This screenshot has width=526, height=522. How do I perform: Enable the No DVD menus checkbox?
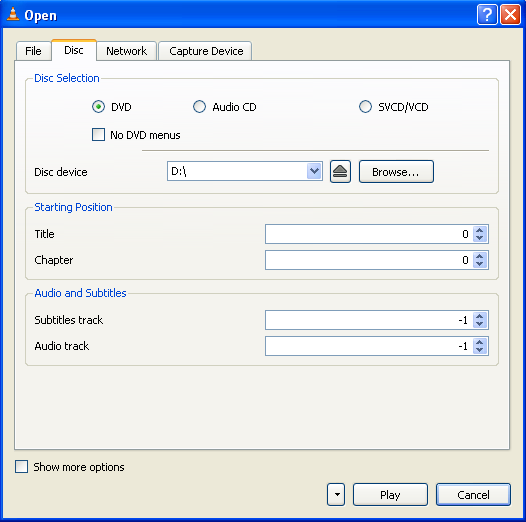(x=98, y=135)
